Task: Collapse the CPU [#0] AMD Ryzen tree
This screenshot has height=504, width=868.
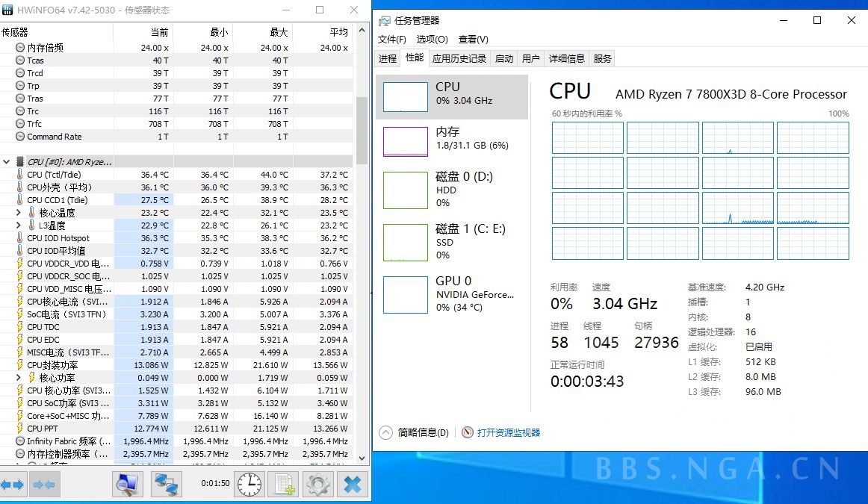Action: click(6, 161)
